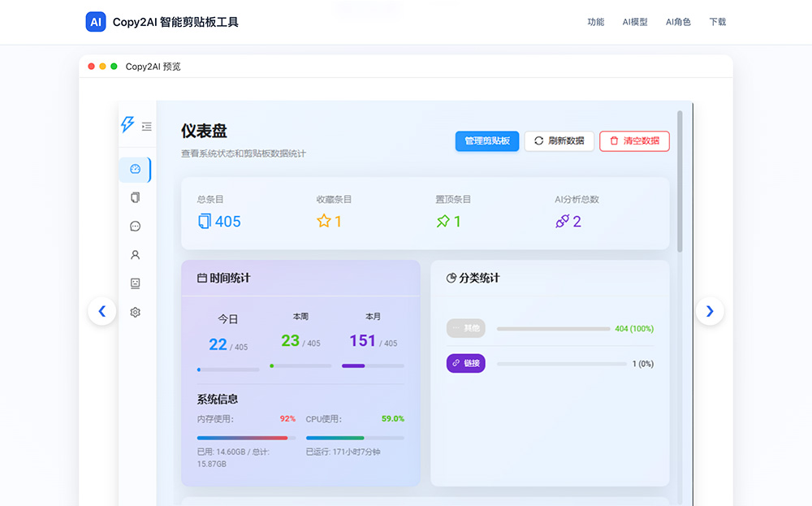Click the 404 (100%) value

click(x=634, y=329)
